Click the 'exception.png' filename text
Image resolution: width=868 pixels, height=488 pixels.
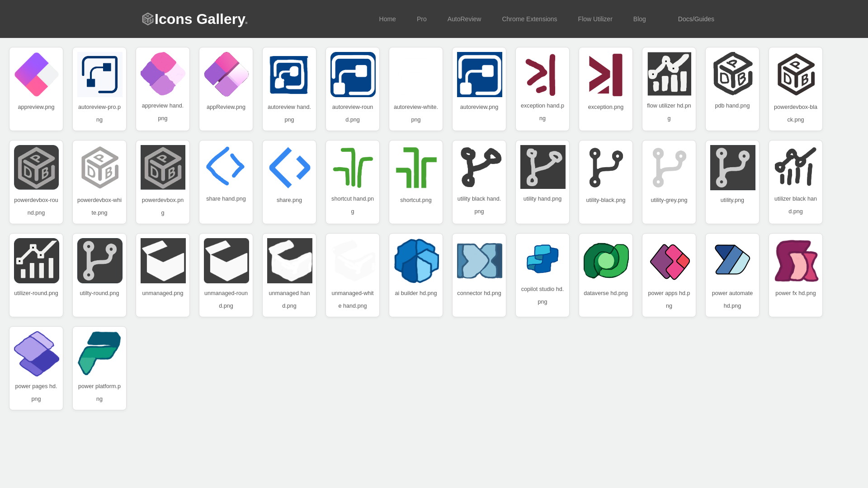(x=606, y=107)
